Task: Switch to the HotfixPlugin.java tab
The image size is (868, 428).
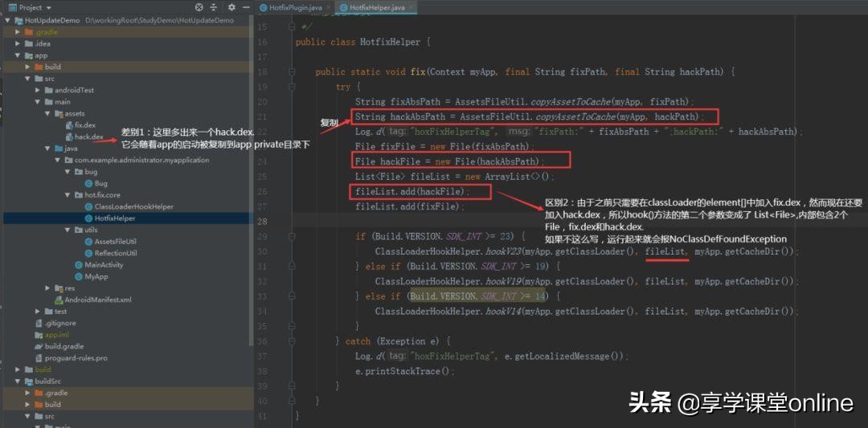Action: point(296,8)
